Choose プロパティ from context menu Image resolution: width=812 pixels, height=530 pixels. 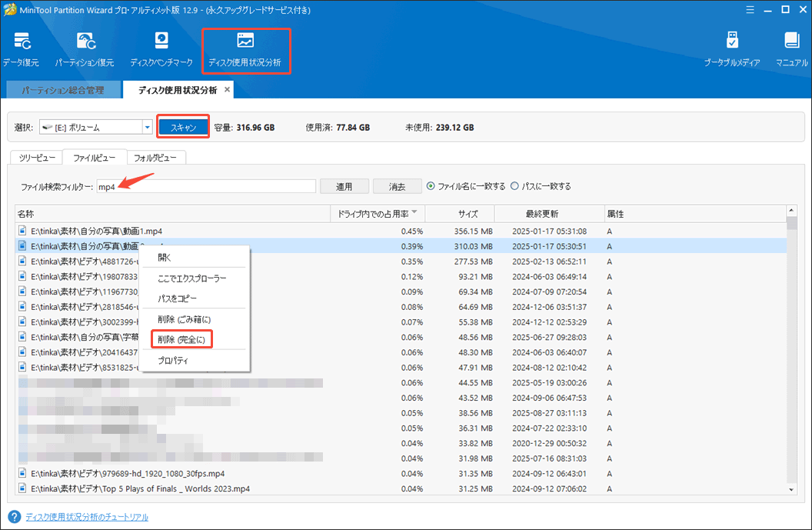point(195,361)
